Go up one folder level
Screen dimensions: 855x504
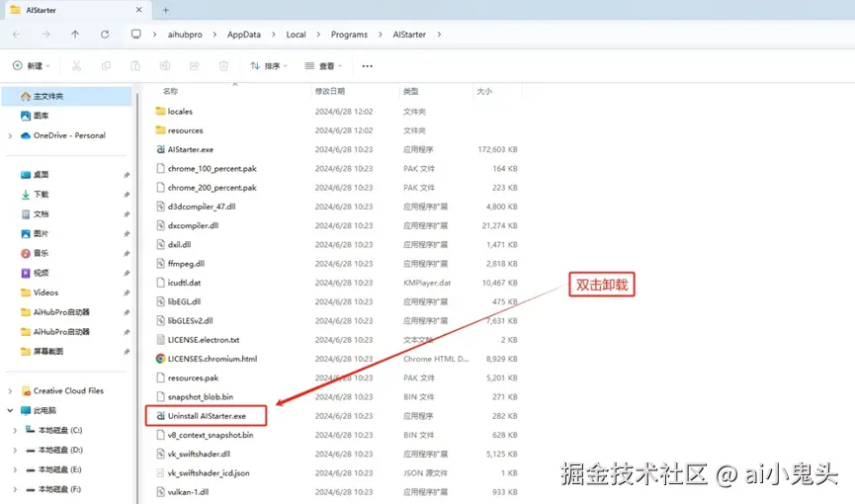click(75, 35)
